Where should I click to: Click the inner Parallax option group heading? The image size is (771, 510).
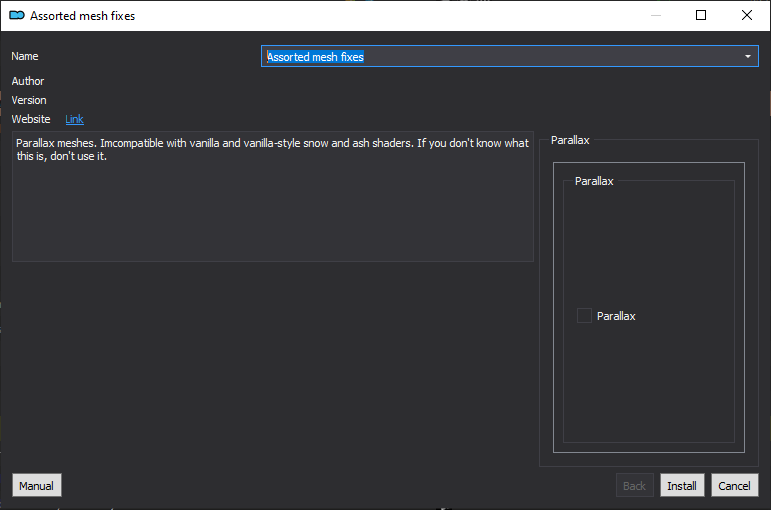click(594, 181)
